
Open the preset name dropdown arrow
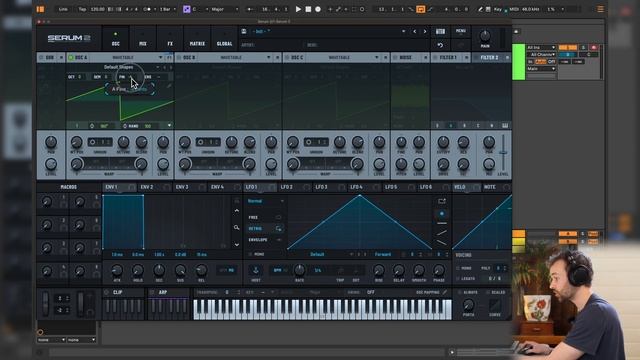pos(403,31)
